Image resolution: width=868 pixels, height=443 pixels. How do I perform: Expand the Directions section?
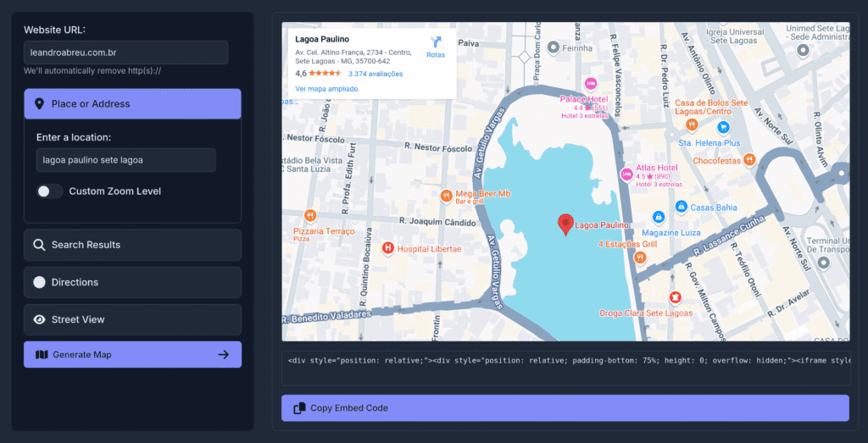tap(132, 282)
